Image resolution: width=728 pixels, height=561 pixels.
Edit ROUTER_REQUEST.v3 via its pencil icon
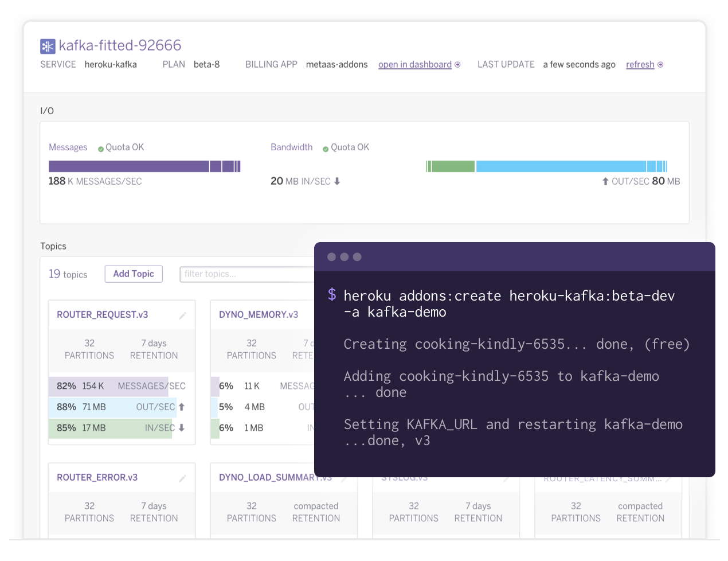pos(182,315)
